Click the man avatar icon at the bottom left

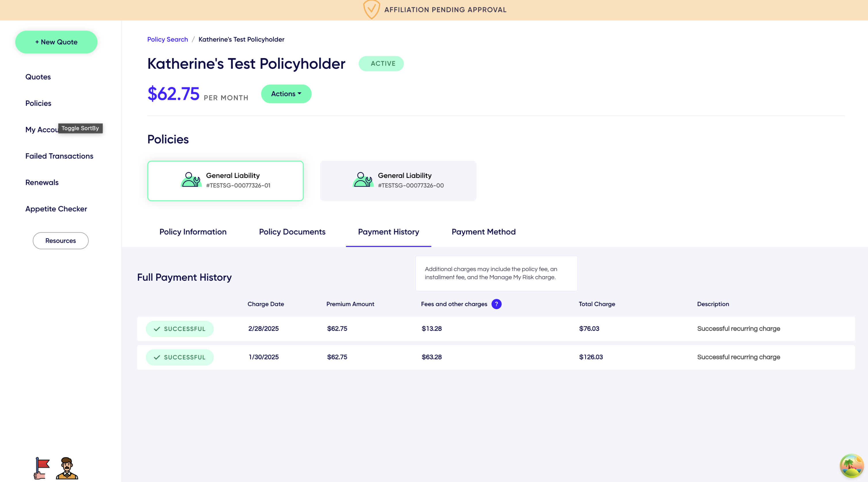pyautogui.click(x=67, y=468)
